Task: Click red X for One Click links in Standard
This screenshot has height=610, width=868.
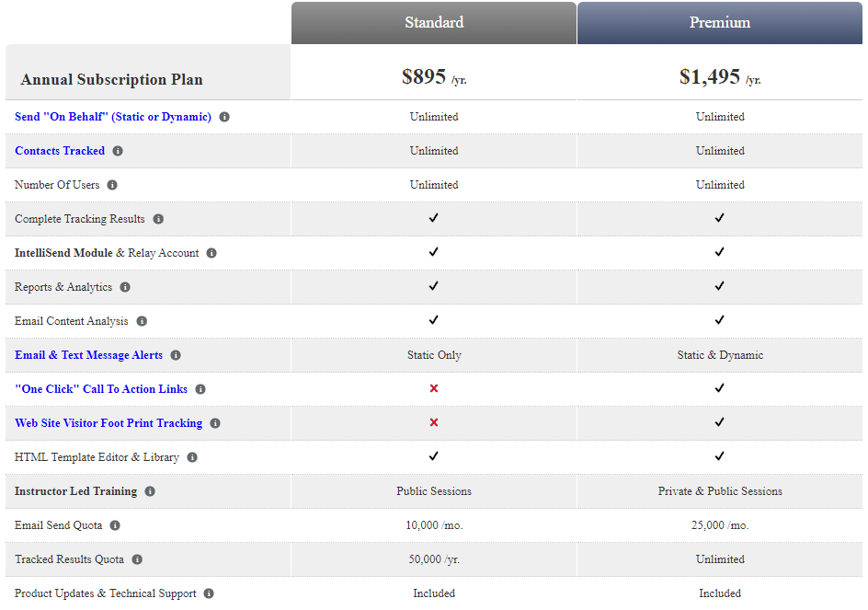Action: pyautogui.click(x=434, y=388)
